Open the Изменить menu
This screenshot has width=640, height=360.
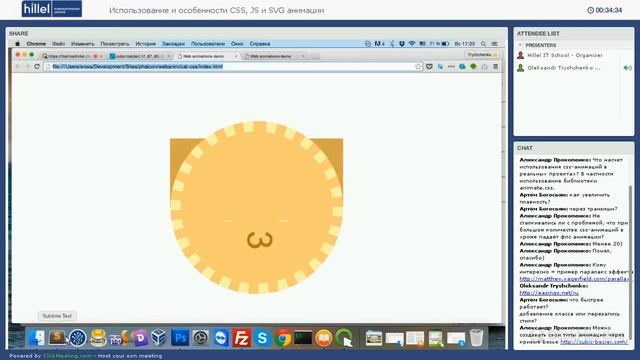[x=83, y=44]
